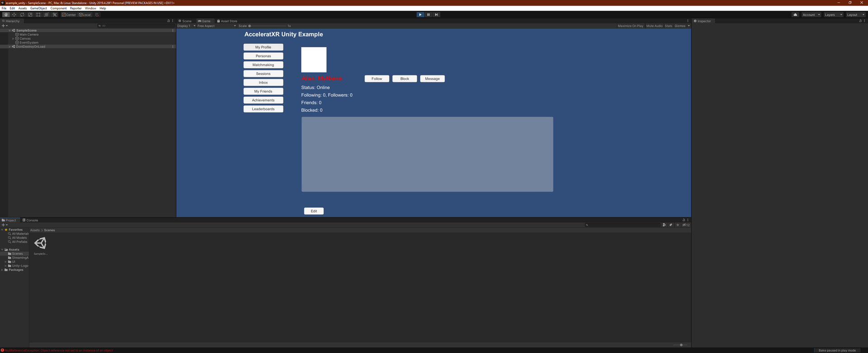Expand the DontDestroyOnLoad scene node
This screenshot has width=868, height=353.
click(x=9, y=47)
